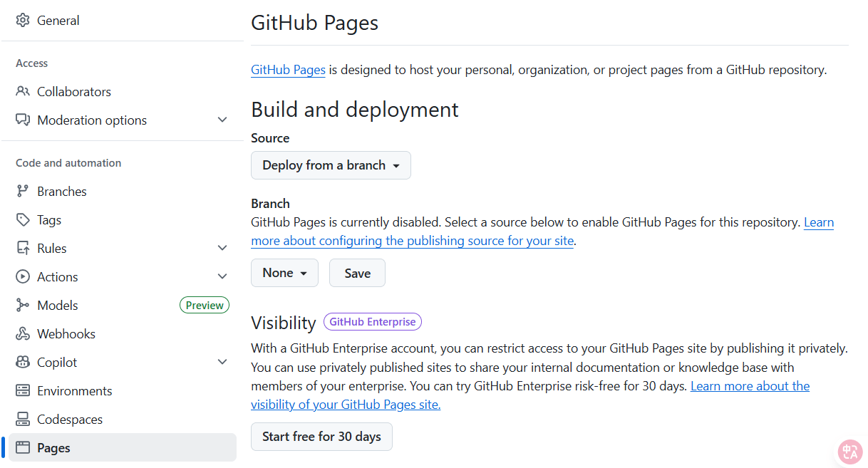Open Models settings item
Screen dimensions: 868x468
point(122,306)
